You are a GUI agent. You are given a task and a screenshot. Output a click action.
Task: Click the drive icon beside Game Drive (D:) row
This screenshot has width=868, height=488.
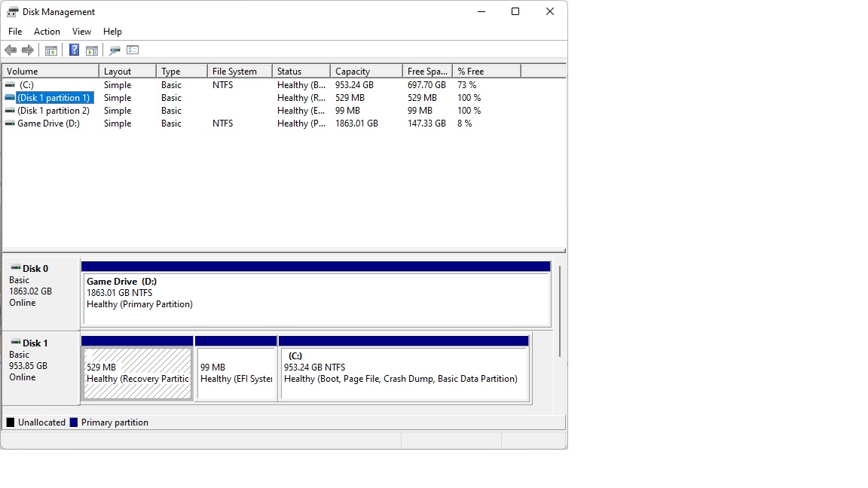[10, 124]
